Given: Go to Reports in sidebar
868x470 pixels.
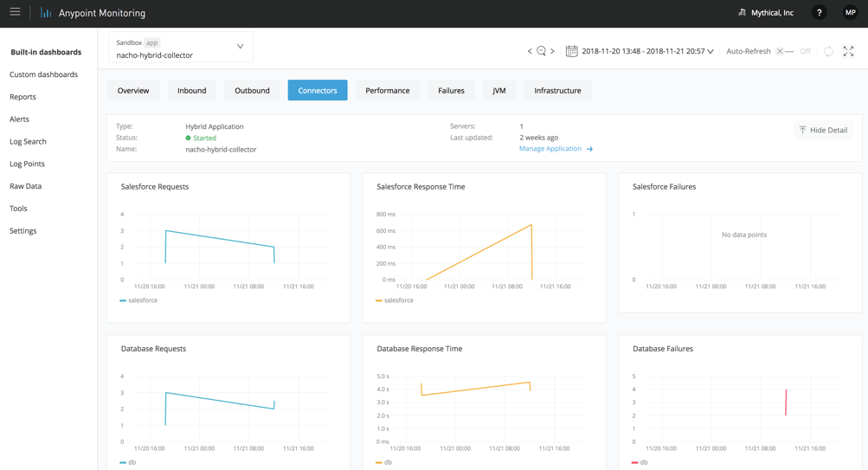Looking at the screenshot, I should tap(23, 97).
